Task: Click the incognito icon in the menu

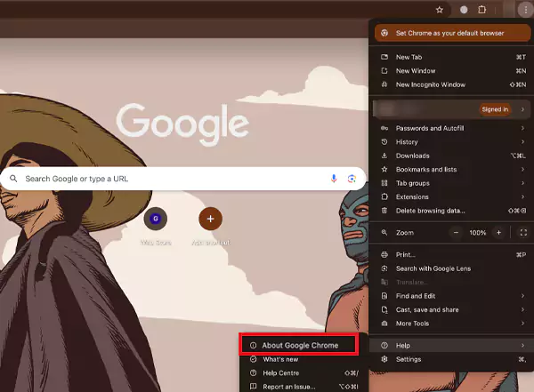Action: coord(384,84)
